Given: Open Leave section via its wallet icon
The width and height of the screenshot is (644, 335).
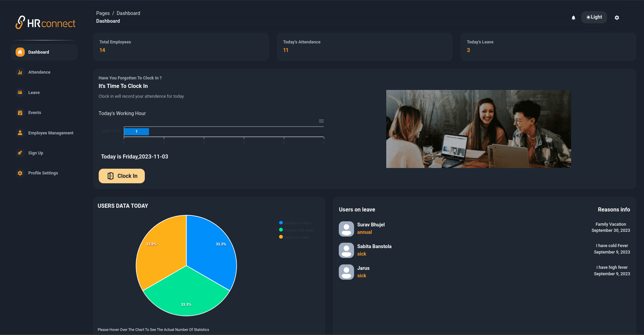Looking at the screenshot, I should click(20, 92).
